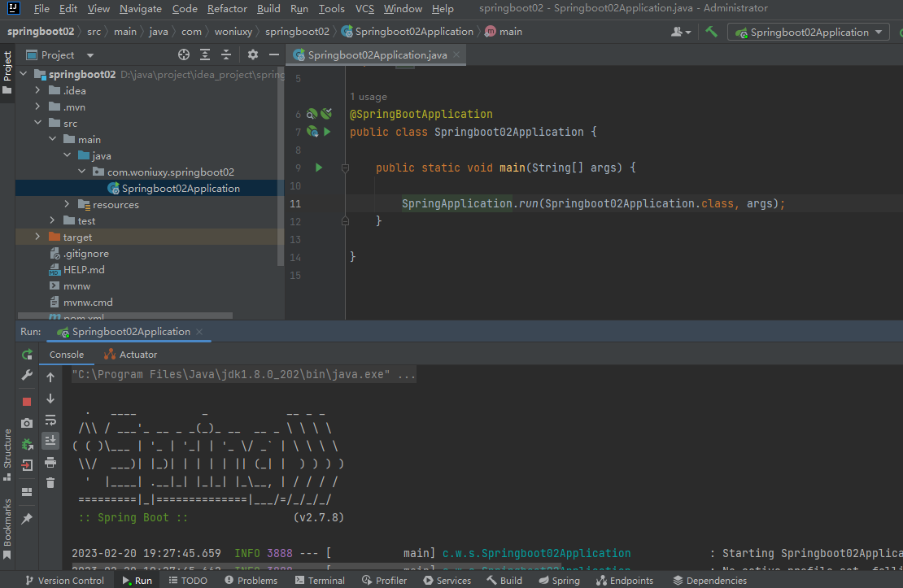903x588 pixels.
Task: Click woniuxy in the navigation breadcrumb
Action: click(233, 32)
